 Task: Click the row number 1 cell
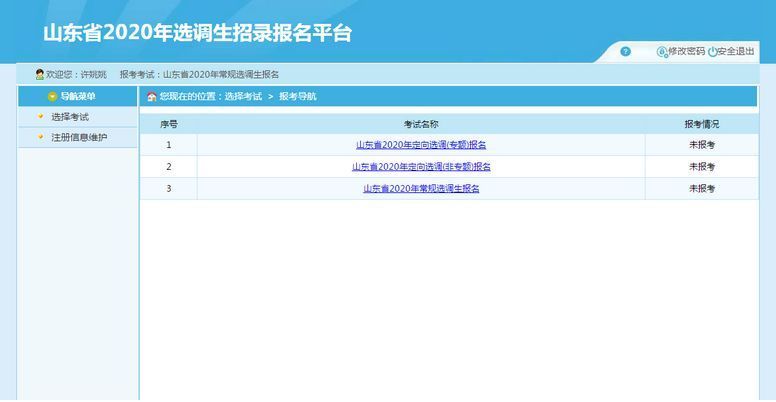[x=169, y=145]
